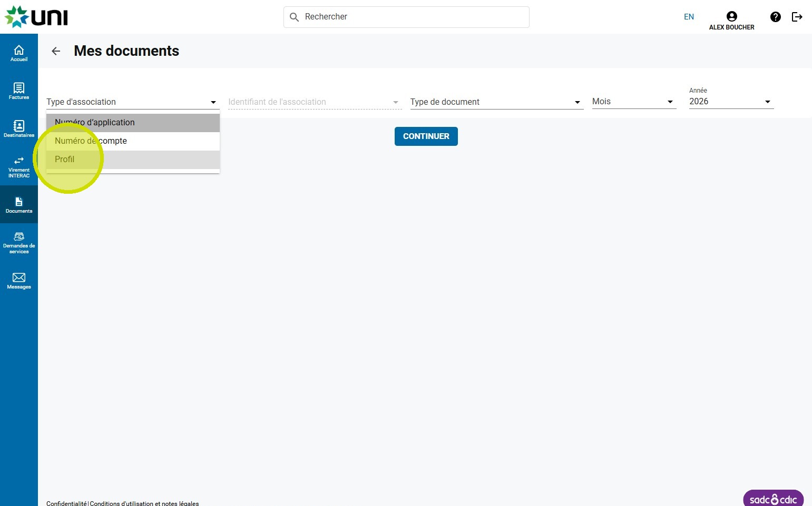Click the logout icon
The height and width of the screenshot is (506, 812).
(797, 17)
